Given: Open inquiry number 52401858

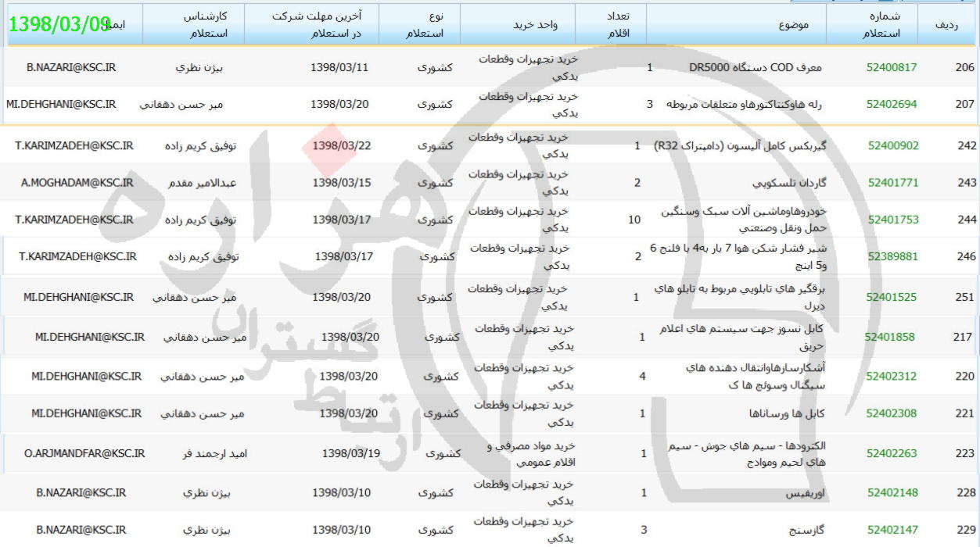Looking at the screenshot, I should 889,337.
